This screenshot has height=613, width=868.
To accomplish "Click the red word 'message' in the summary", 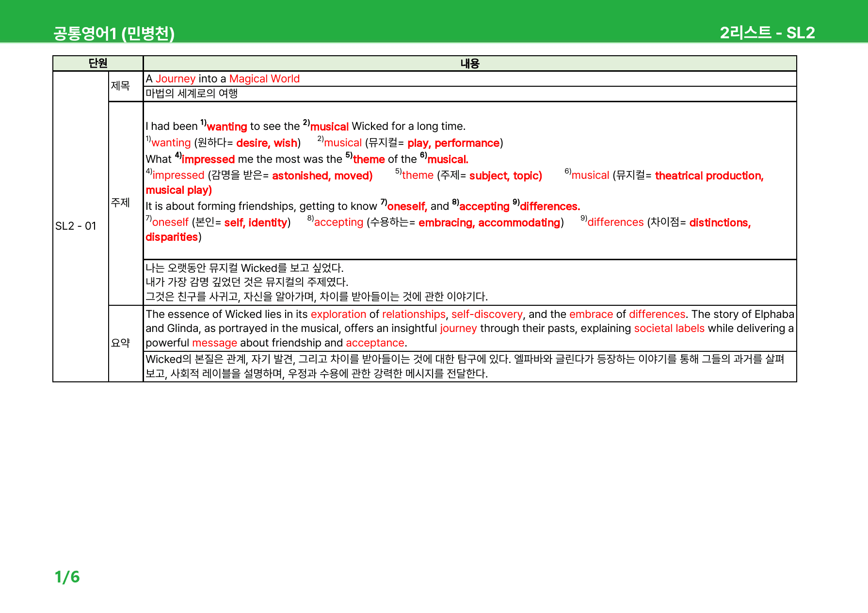I will pyautogui.click(x=214, y=343).
